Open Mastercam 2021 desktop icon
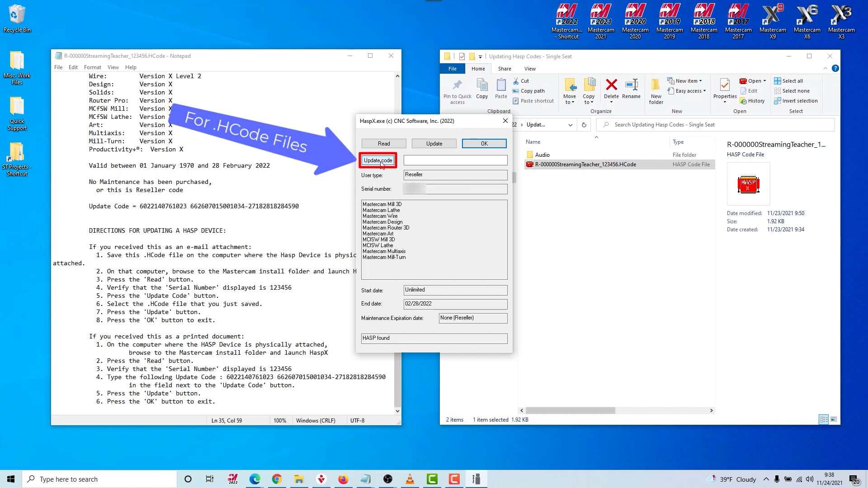This screenshot has height=488, width=868. pos(601,21)
